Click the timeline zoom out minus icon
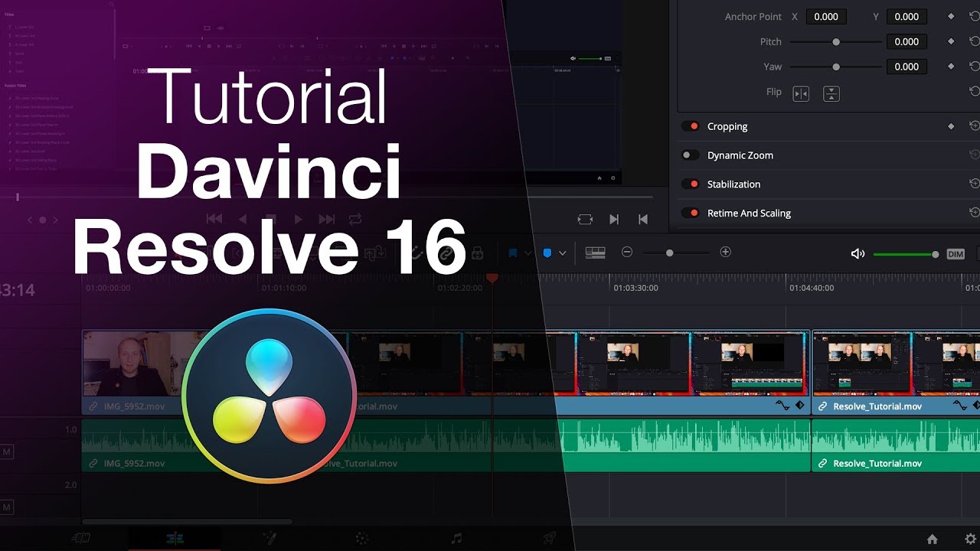 [627, 252]
